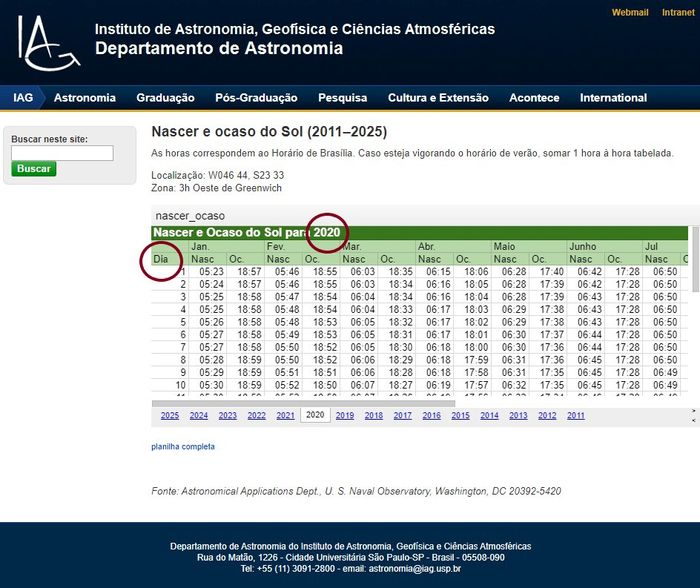Switch to the 2011 sheet tab

pos(576,416)
